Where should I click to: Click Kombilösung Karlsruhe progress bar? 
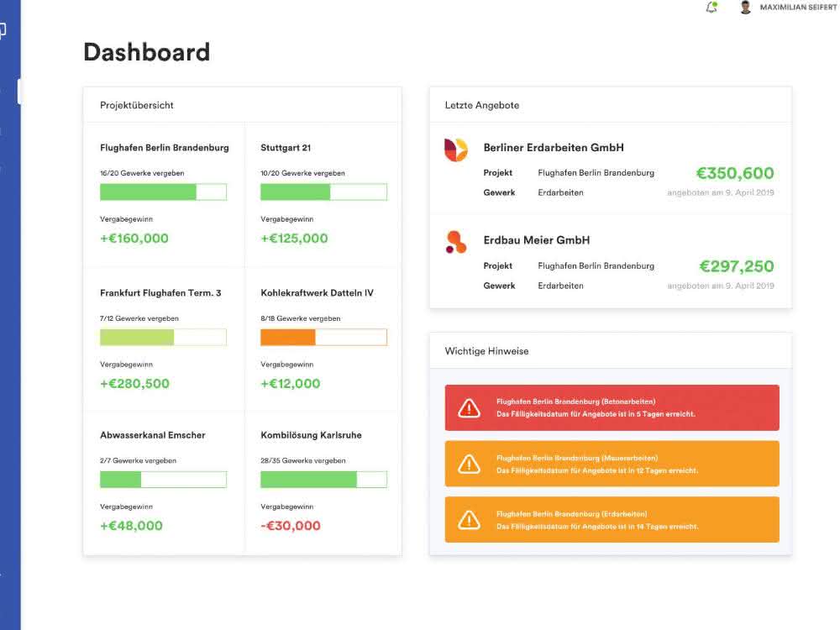(323, 480)
